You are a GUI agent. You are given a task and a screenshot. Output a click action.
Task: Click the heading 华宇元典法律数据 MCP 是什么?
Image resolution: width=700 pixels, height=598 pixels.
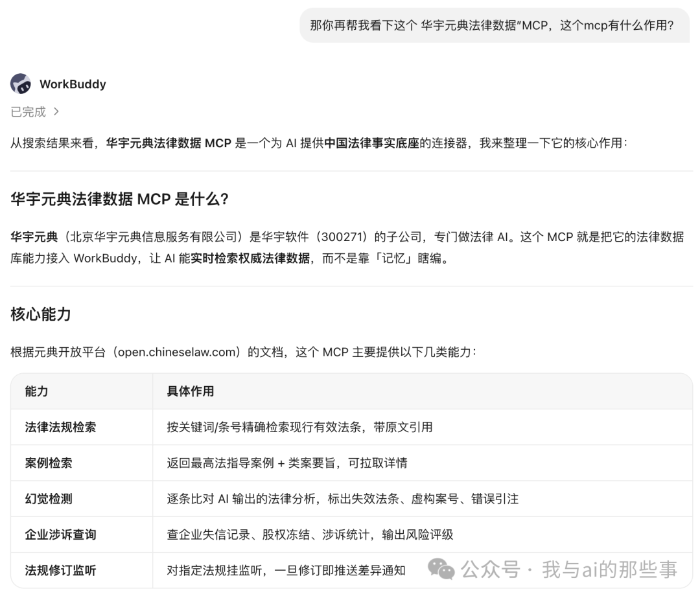[120, 199]
